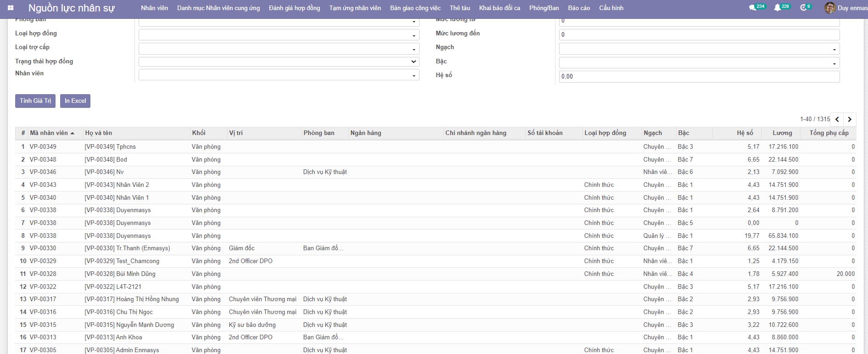Viewport: 868px width, 354px height.
Task: Open the chat messages icon
Action: click(752, 8)
